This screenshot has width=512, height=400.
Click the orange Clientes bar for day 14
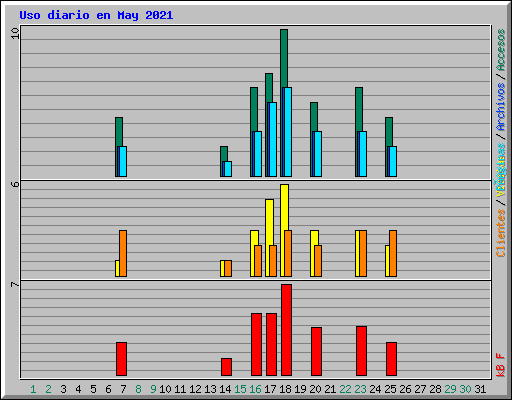(x=228, y=269)
